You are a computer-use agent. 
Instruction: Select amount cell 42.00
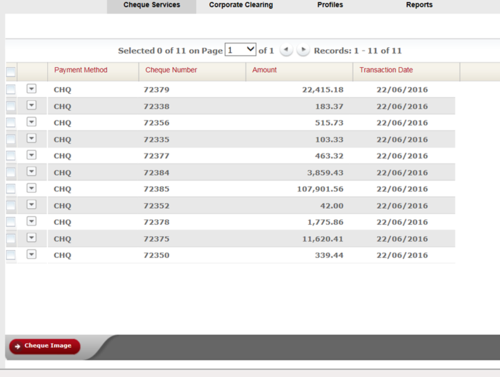pos(332,206)
